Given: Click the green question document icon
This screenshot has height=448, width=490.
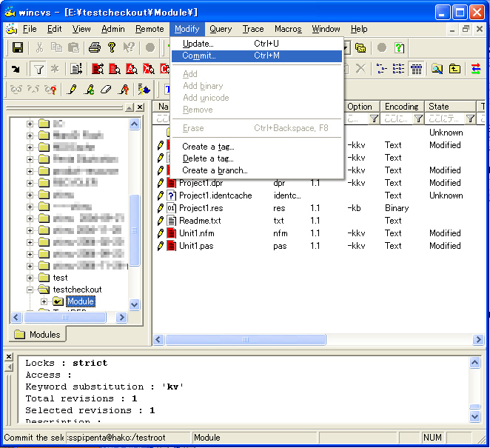Looking at the screenshot, I should (400, 48).
